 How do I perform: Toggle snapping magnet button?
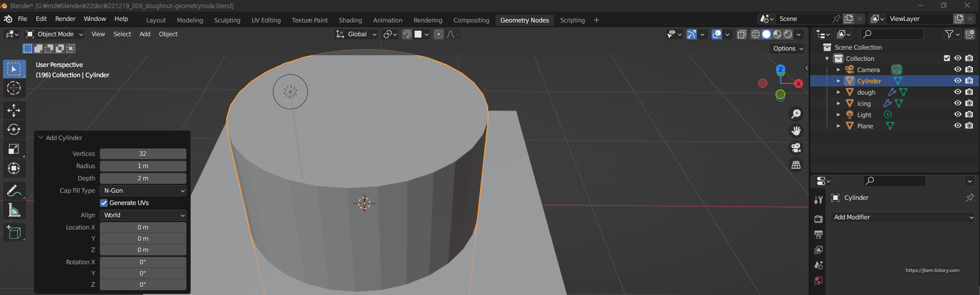coord(407,34)
